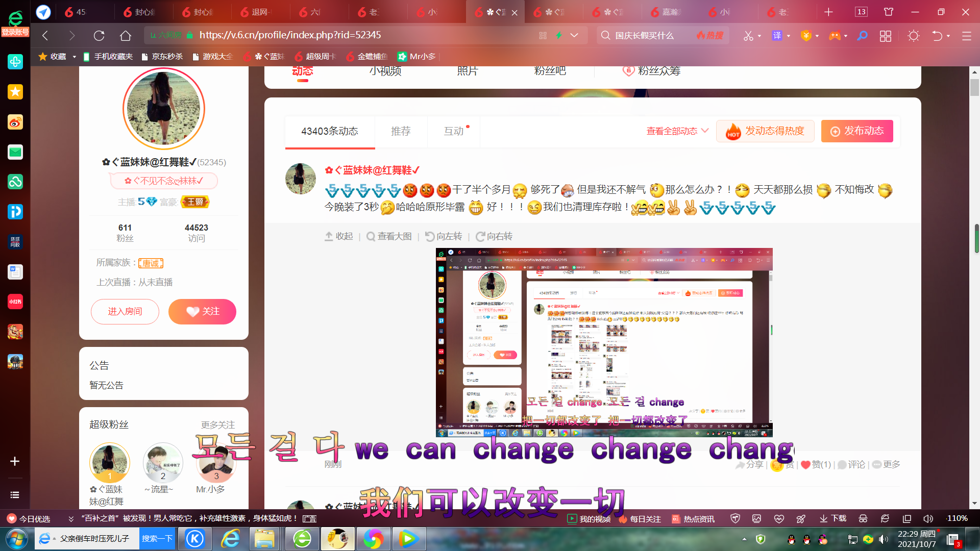Open the scissors screenshot tool
Viewport: 980px width, 551px height.
click(748, 36)
